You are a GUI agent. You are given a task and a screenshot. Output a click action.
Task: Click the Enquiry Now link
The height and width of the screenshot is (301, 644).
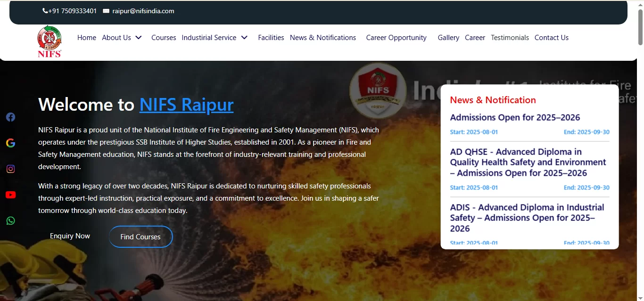click(70, 236)
